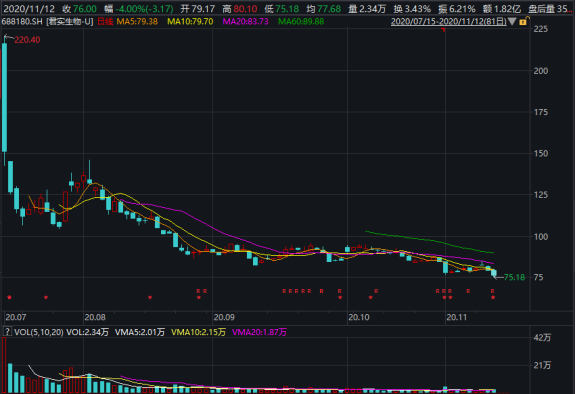
Task: Click the 42万 volume axis label
Action: click(542, 337)
